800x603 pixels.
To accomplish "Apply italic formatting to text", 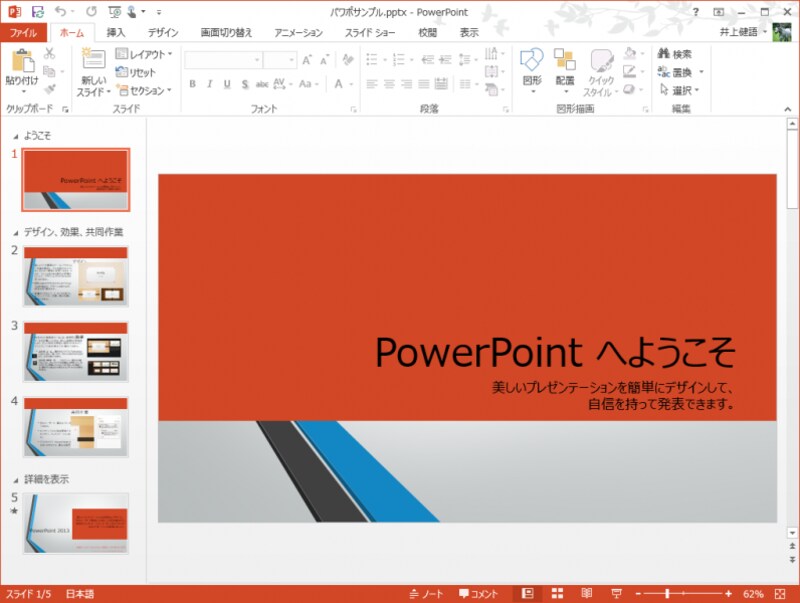I will pos(210,83).
